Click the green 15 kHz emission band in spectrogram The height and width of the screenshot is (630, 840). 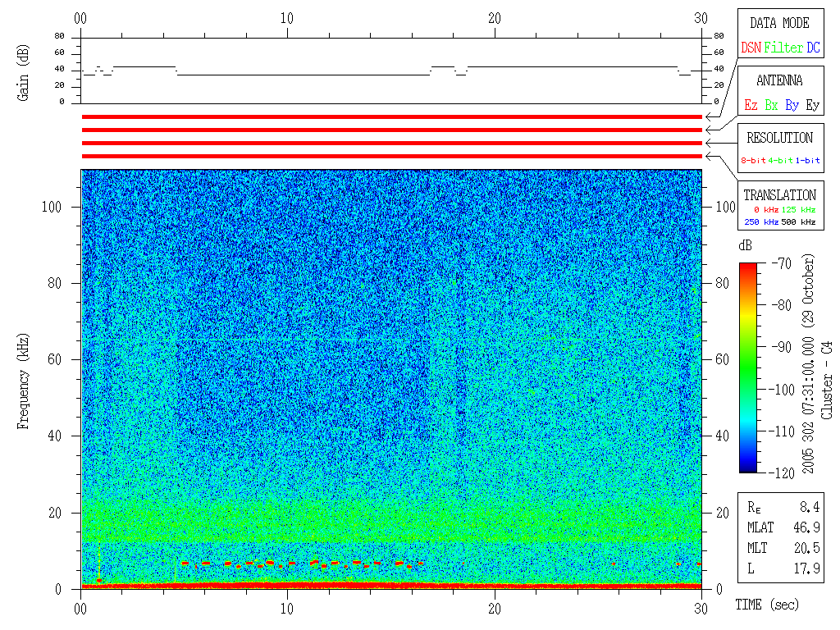coord(391,523)
